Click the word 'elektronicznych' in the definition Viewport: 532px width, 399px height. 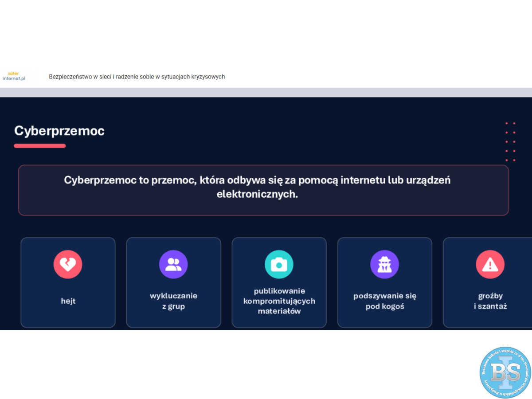(257, 194)
